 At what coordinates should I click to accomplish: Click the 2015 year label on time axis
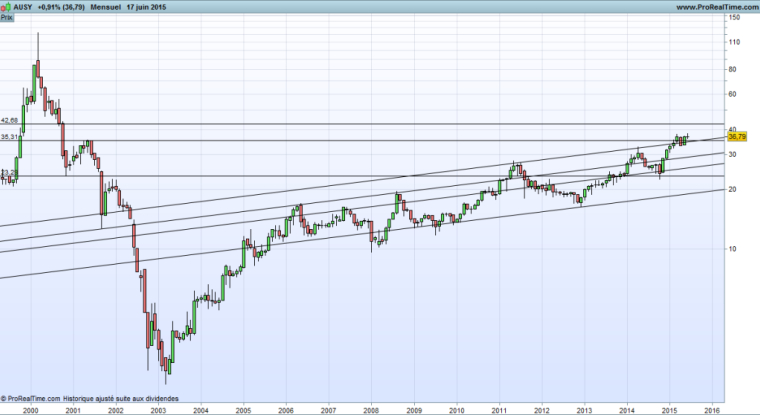(x=670, y=410)
